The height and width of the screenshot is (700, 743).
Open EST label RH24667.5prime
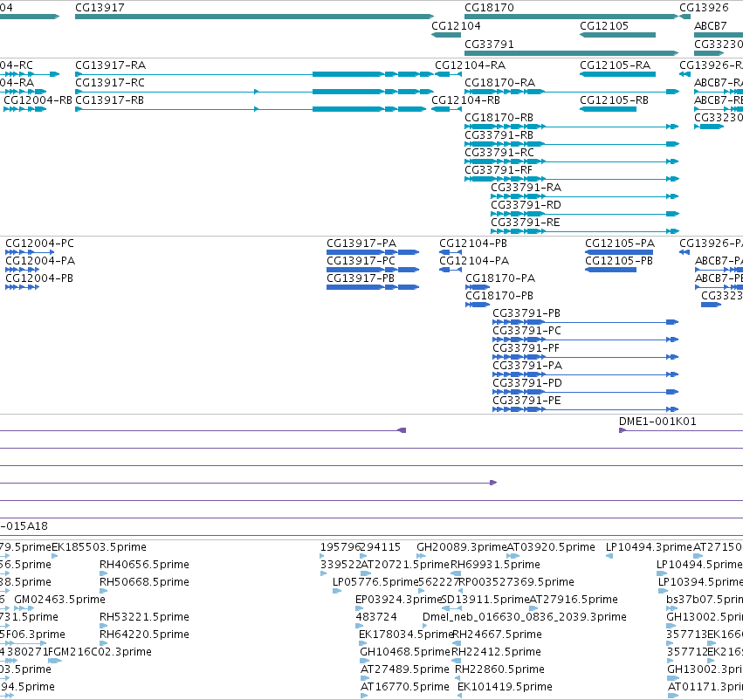[x=497, y=635]
